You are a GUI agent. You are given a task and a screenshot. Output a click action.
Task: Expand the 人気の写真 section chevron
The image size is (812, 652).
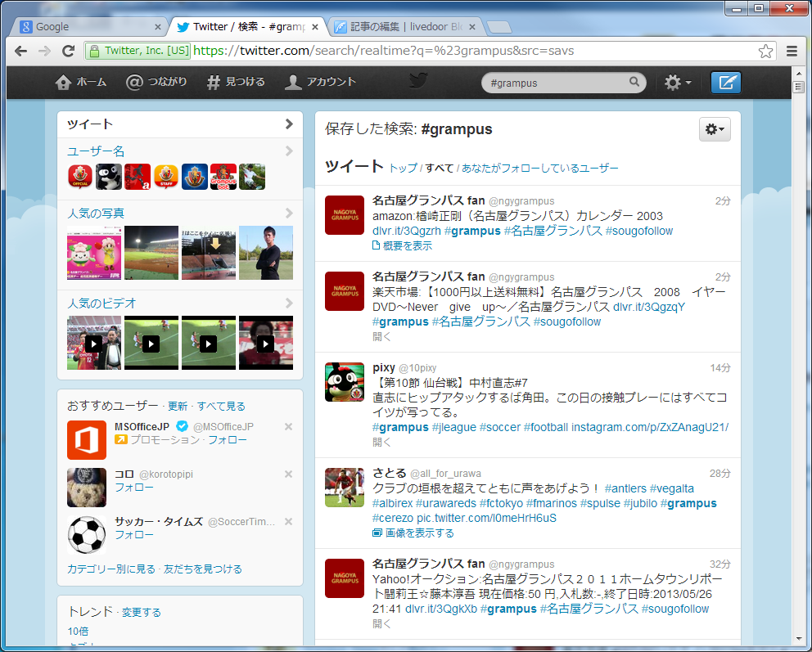(x=289, y=214)
